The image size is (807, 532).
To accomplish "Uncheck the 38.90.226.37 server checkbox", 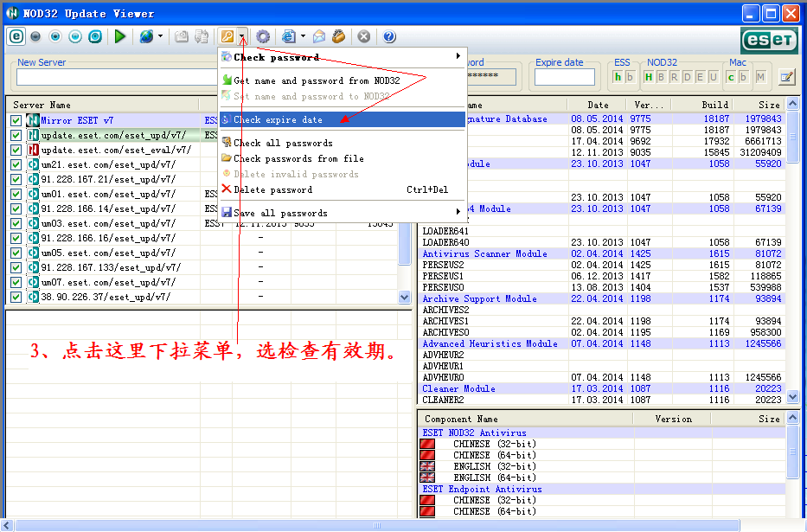I will 16,297.
